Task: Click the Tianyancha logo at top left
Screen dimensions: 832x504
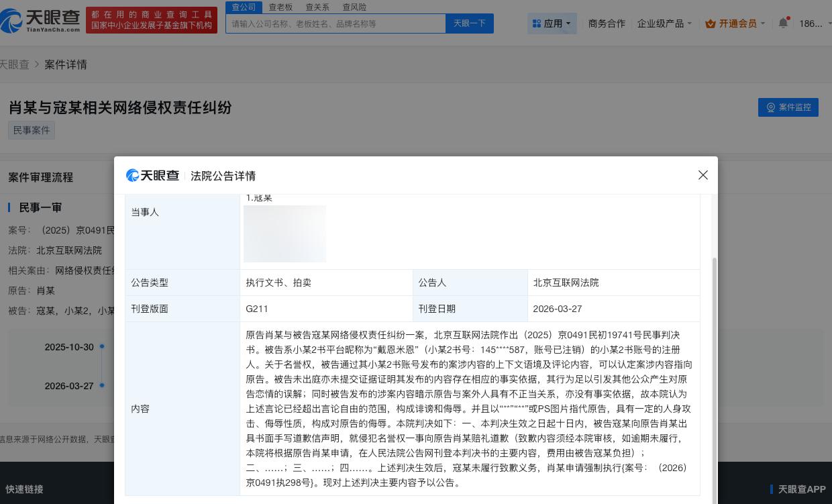Action: (x=40, y=20)
